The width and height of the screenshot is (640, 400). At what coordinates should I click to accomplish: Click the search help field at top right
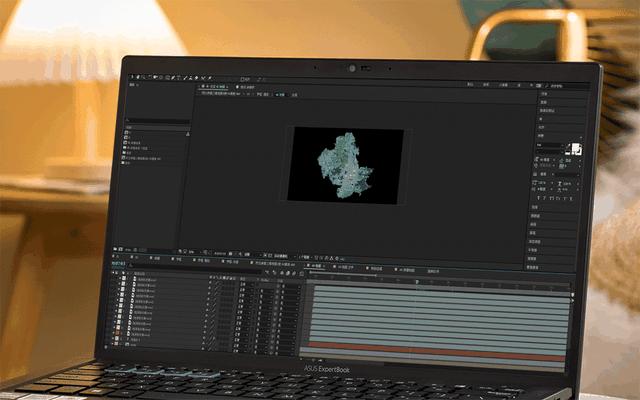568,86
